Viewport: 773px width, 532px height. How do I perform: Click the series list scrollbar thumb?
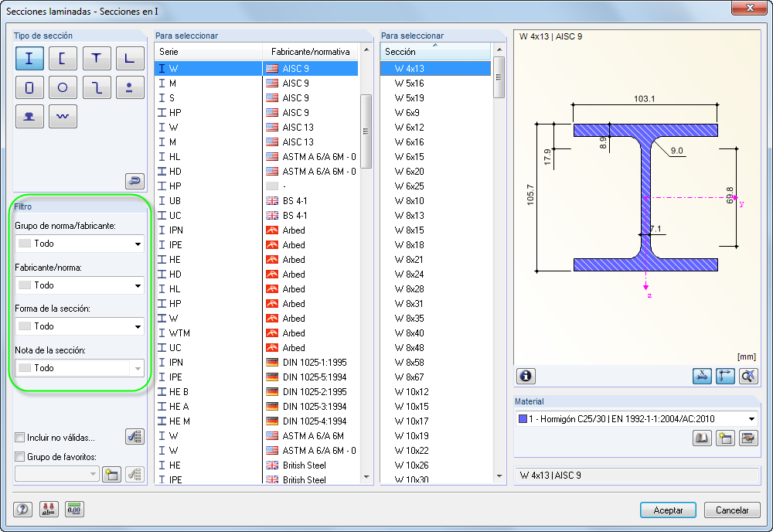[366, 131]
